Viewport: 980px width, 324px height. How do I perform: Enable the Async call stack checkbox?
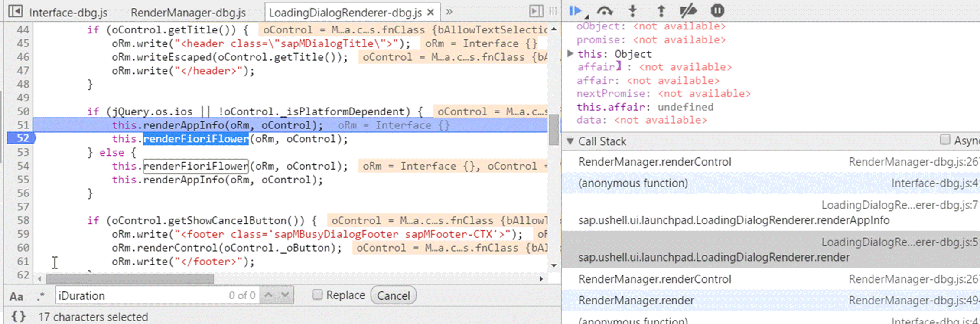click(x=945, y=140)
